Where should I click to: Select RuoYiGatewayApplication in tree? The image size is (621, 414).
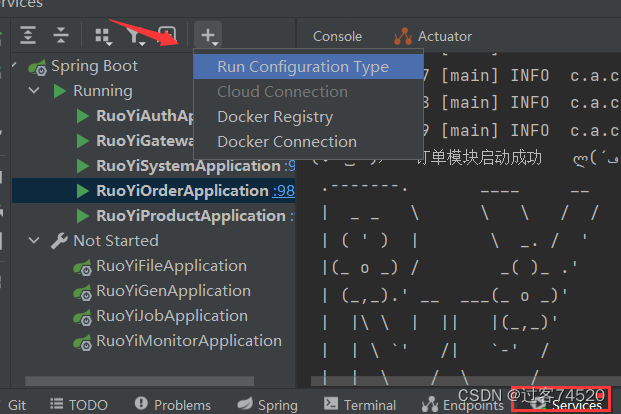[145, 141]
